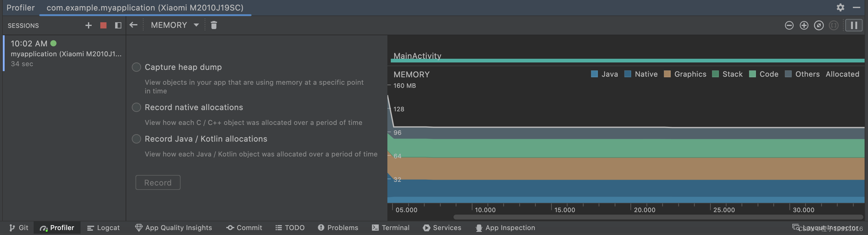Viewport: 868px width, 235px height.
Task: Click the Code legend color swatch
Action: point(753,74)
